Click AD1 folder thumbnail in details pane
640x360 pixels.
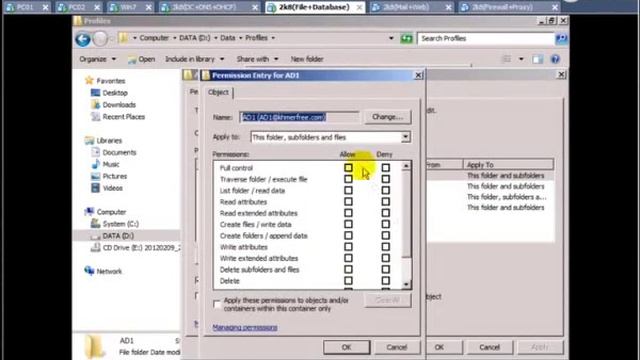coord(94,347)
